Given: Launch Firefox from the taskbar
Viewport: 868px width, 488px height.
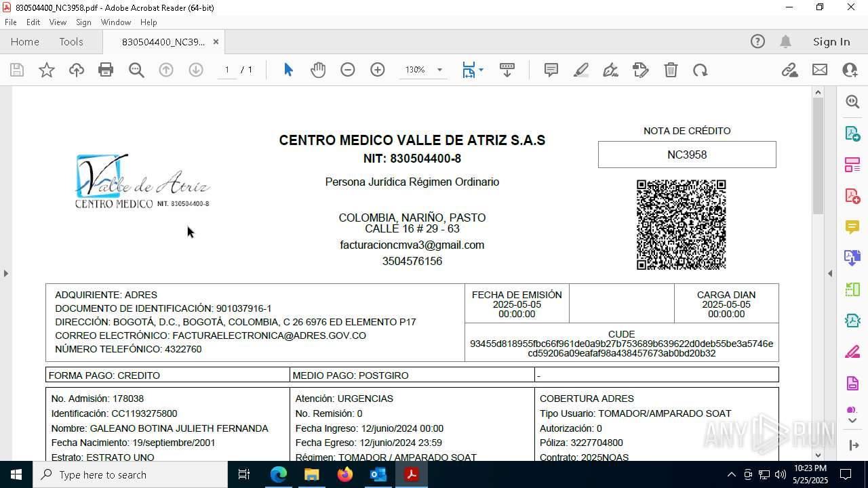Looking at the screenshot, I should point(345,474).
